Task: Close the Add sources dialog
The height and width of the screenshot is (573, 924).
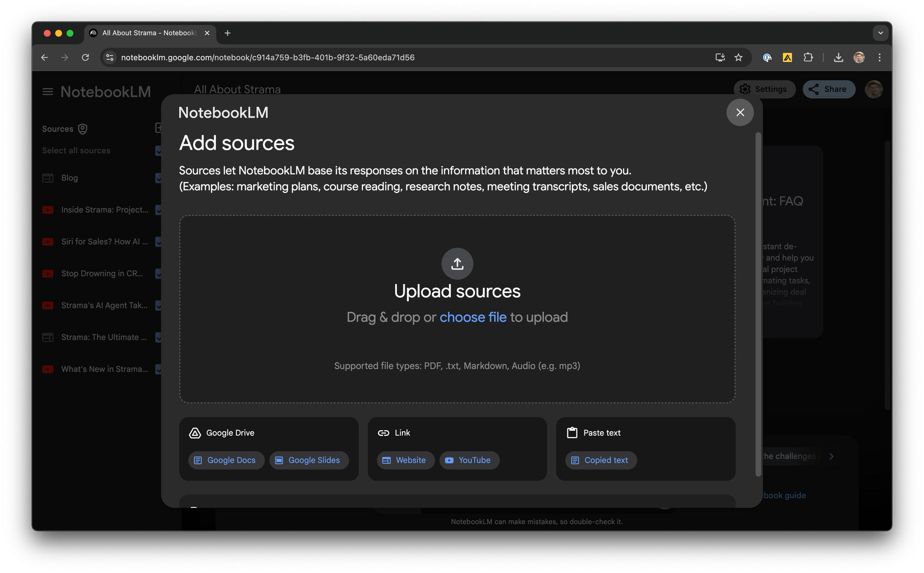Action: pyautogui.click(x=740, y=112)
